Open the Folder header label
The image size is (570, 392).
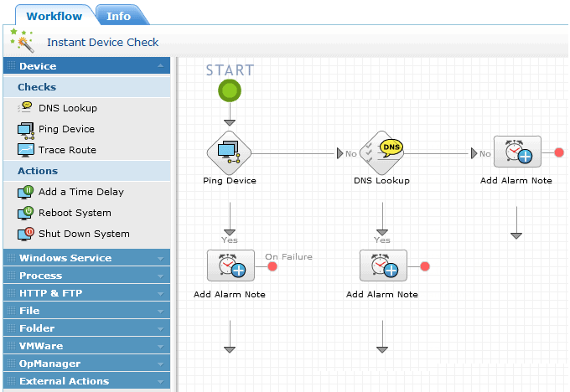(x=37, y=328)
